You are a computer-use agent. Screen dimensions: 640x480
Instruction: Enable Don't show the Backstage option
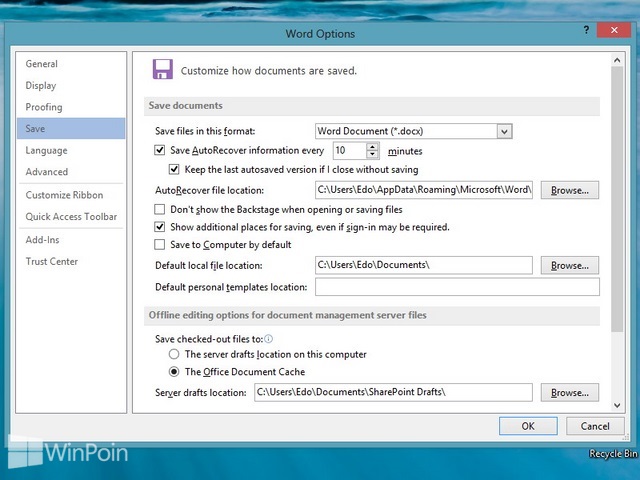coord(160,209)
